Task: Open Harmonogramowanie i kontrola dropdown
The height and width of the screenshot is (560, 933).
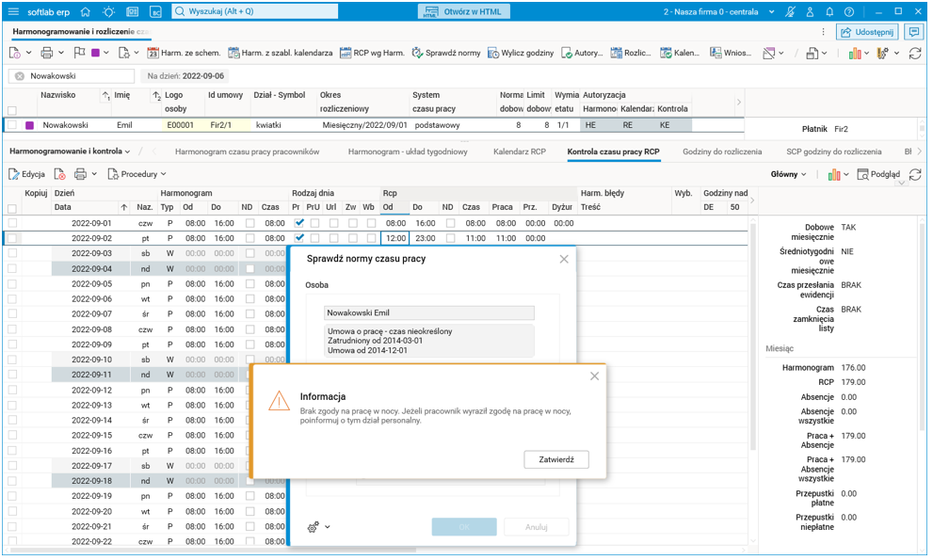Action: pos(70,152)
